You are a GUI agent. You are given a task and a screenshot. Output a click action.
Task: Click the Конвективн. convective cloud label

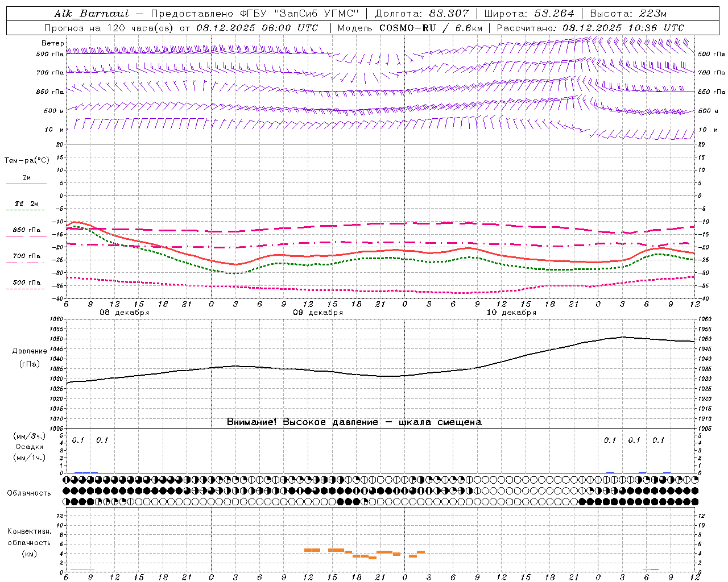(x=30, y=531)
